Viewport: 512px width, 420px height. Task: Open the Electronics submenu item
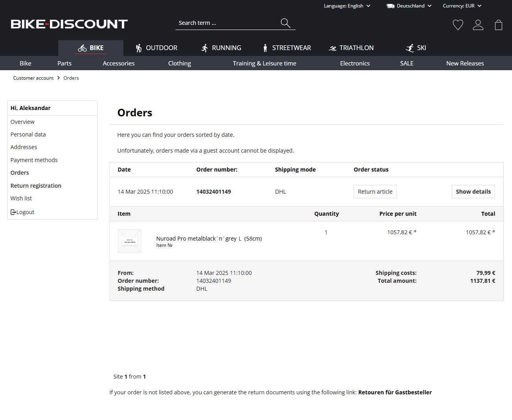pyautogui.click(x=355, y=63)
